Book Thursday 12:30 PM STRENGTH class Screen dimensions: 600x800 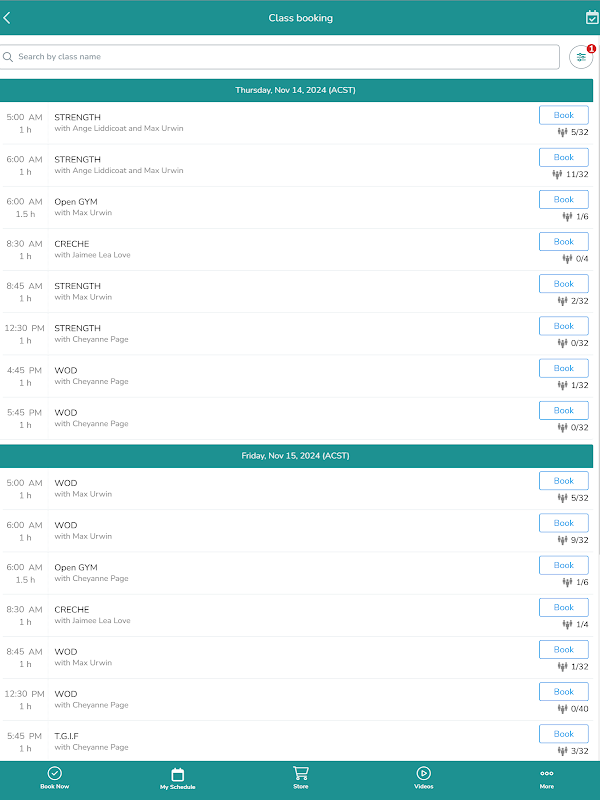564,326
